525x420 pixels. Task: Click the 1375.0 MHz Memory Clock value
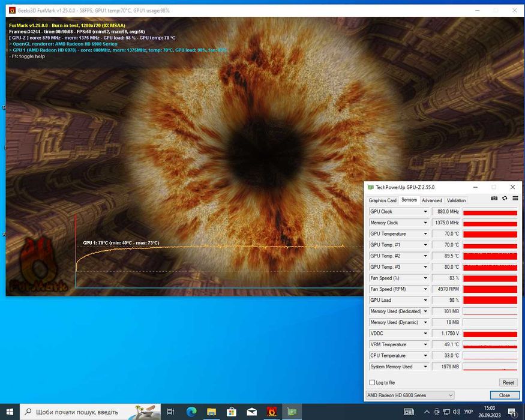pyautogui.click(x=446, y=223)
